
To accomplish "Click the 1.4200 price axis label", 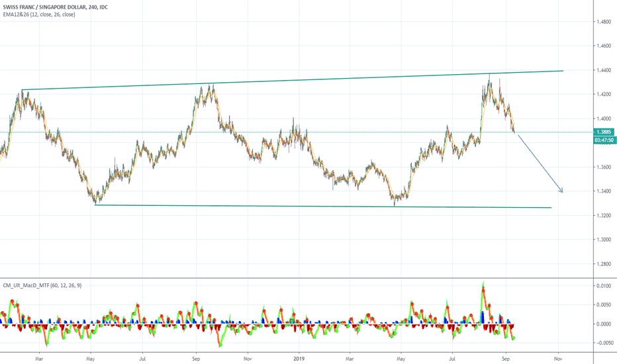I will [x=604, y=95].
